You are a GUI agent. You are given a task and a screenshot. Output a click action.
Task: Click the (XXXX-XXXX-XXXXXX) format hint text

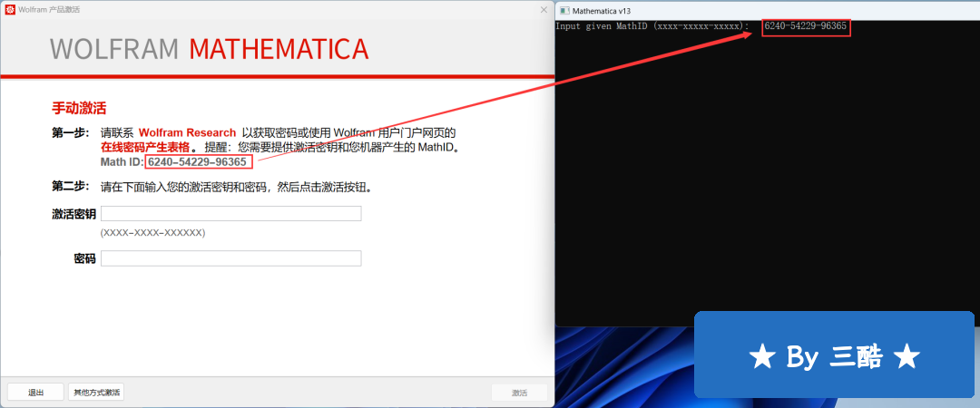(153, 232)
